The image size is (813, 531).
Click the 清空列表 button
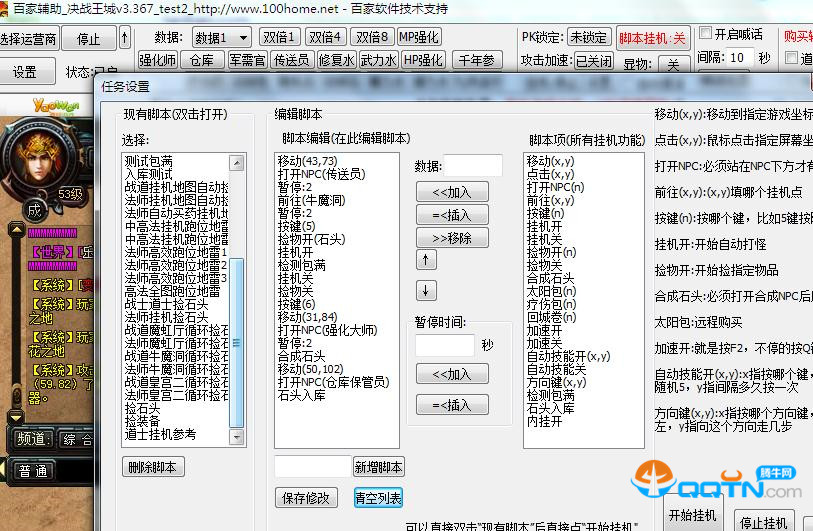tap(378, 498)
